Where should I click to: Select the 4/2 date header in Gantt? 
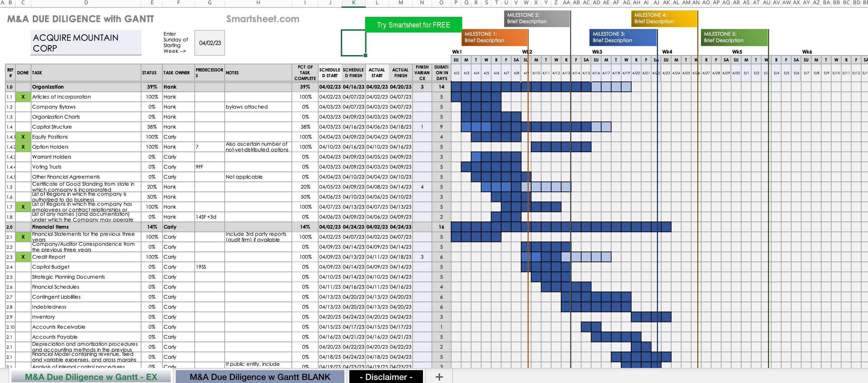click(456, 73)
